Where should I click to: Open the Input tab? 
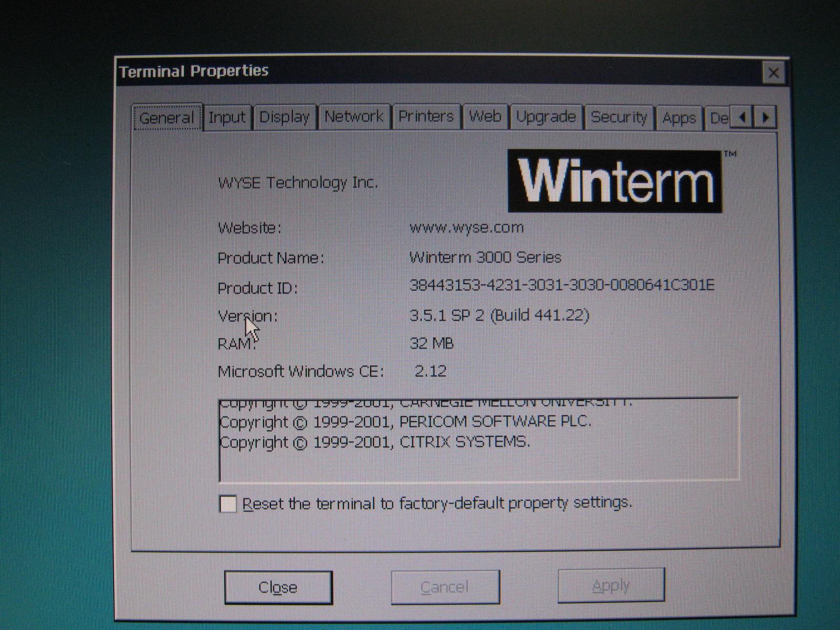[227, 117]
